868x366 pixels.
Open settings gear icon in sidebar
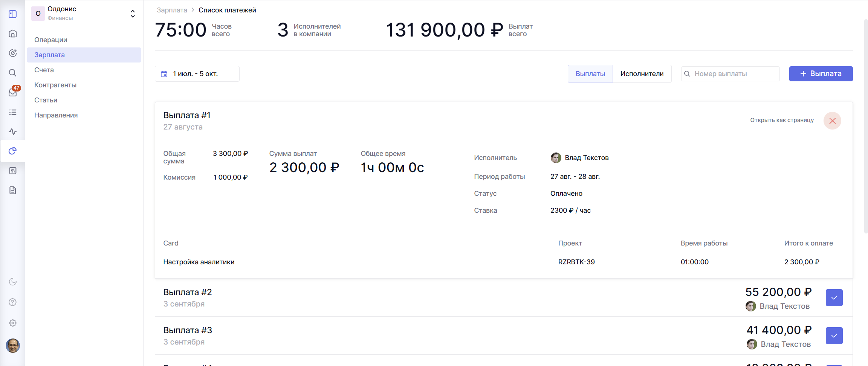click(x=12, y=323)
